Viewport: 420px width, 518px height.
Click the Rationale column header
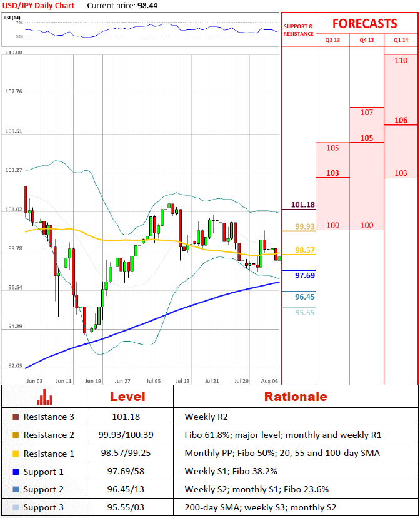[296, 397]
